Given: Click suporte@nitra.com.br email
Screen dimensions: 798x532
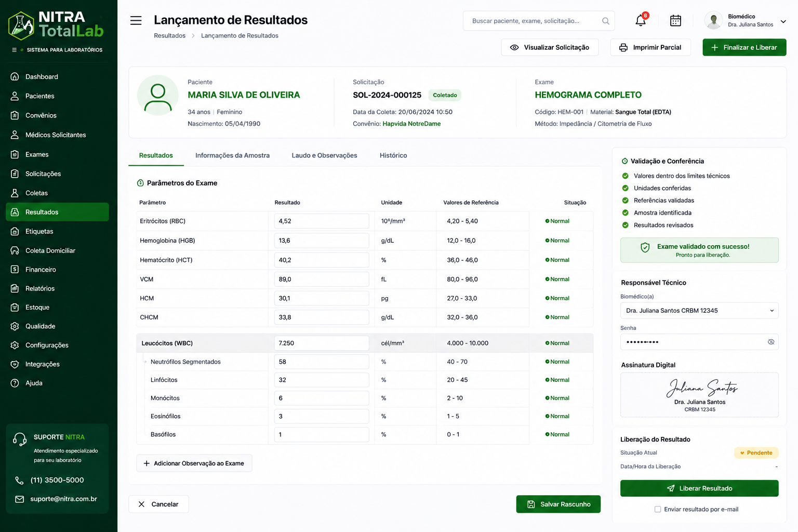Looking at the screenshot, I should pos(63,499).
